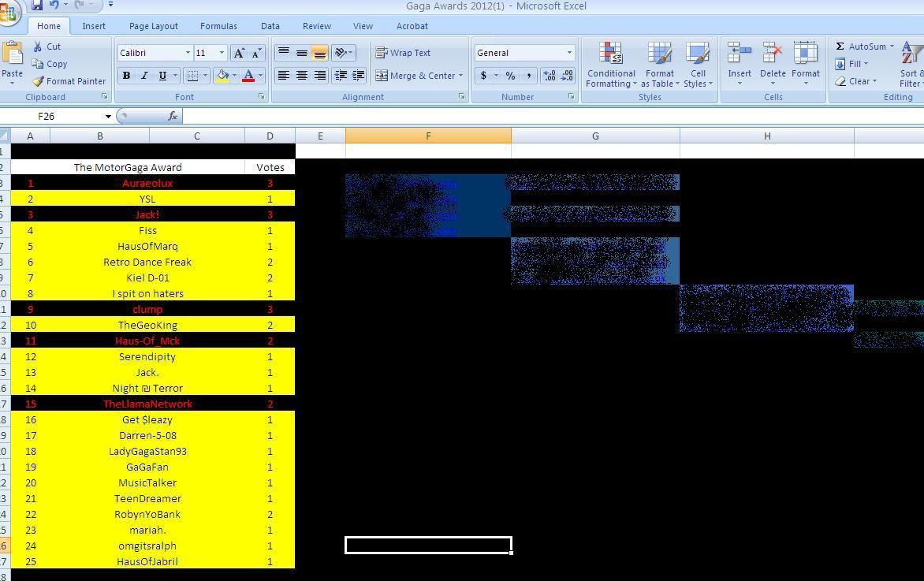The width and height of the screenshot is (924, 581).
Task: Click the Insert Function fx icon
Action: (x=173, y=116)
